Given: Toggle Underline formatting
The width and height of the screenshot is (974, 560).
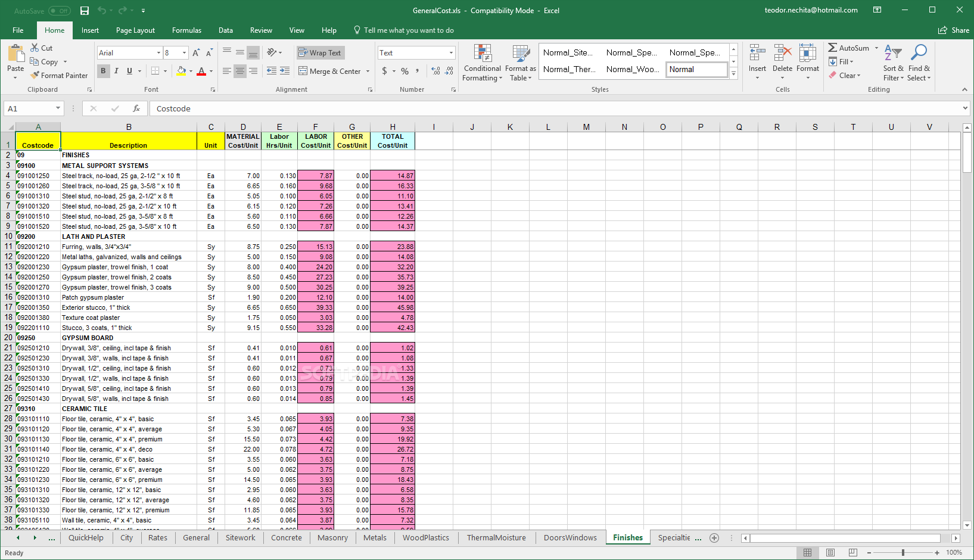Looking at the screenshot, I should pos(129,71).
